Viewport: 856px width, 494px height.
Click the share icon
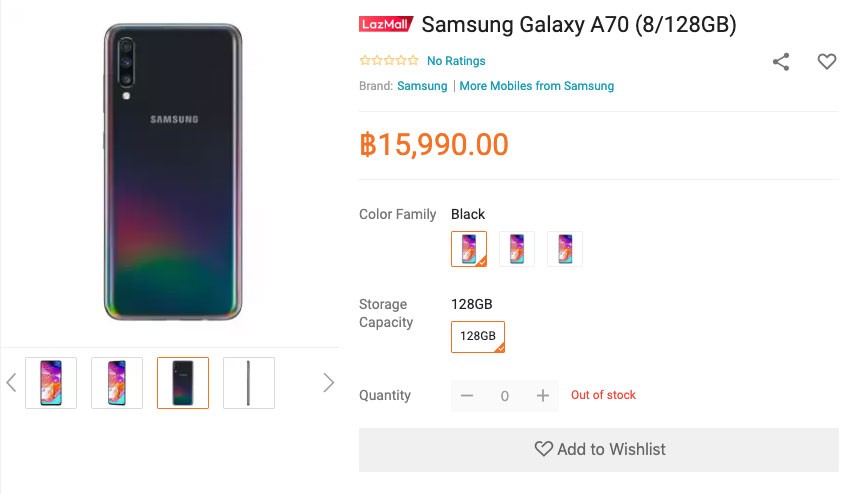tap(781, 62)
